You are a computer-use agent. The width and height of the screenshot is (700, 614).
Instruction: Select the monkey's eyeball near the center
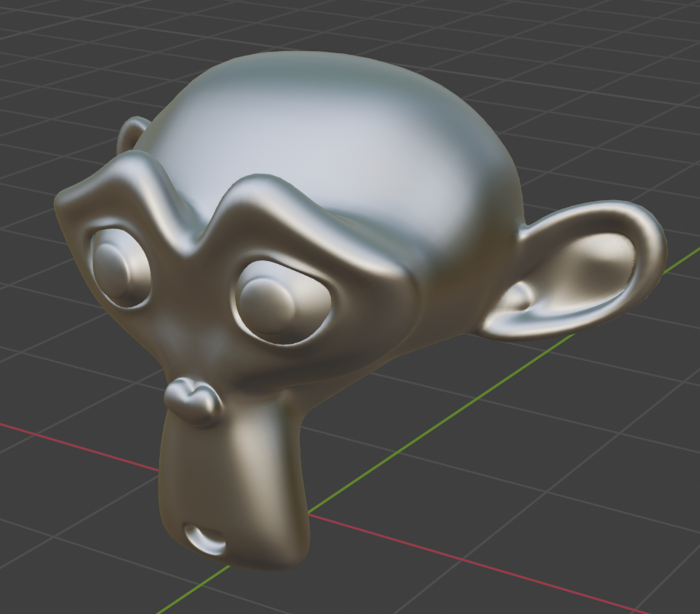tap(270, 305)
